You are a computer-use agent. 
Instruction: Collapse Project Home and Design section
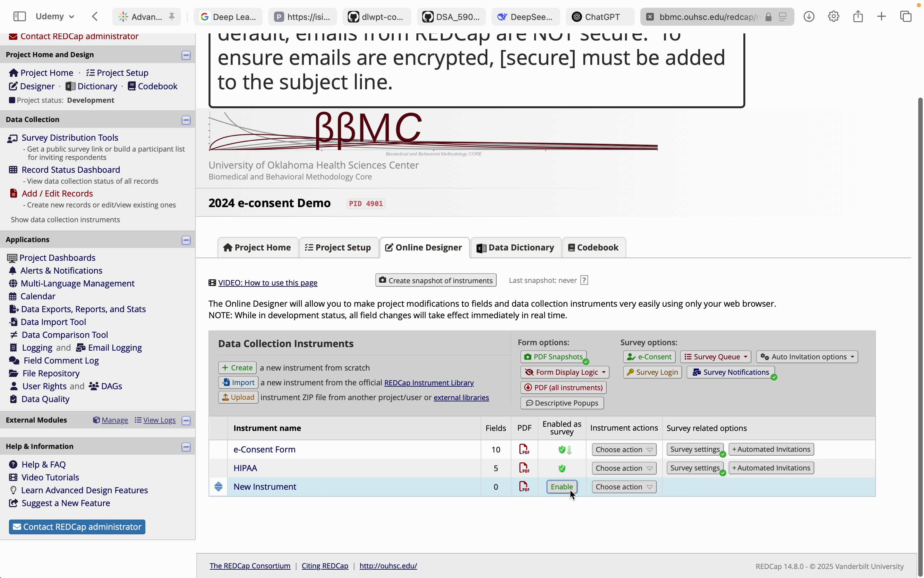(x=186, y=55)
